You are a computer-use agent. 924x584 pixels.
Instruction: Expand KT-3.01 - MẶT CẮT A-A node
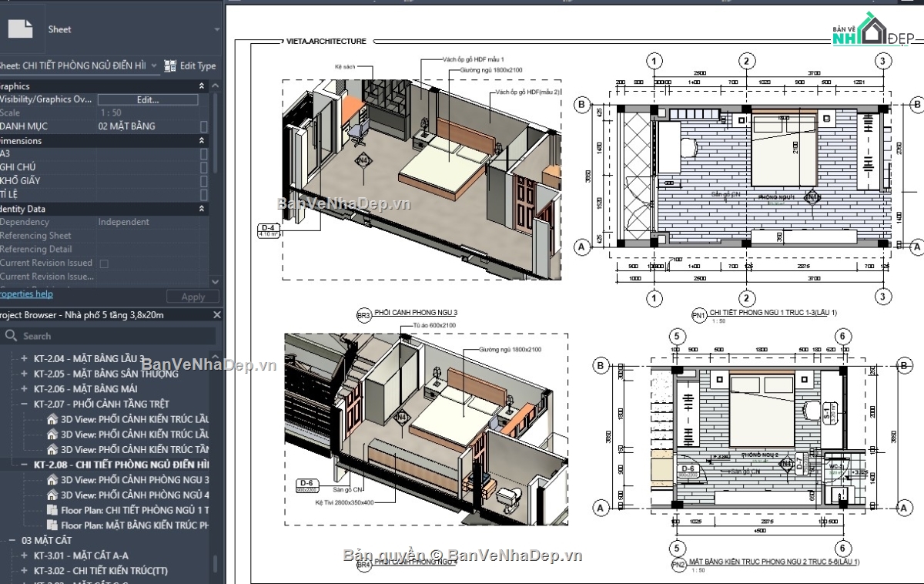tap(25, 555)
